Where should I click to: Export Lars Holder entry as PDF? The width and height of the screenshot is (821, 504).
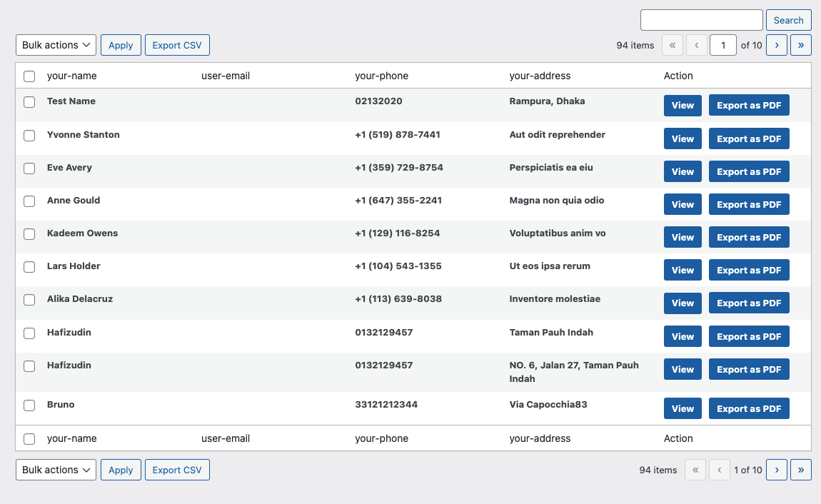tap(749, 270)
